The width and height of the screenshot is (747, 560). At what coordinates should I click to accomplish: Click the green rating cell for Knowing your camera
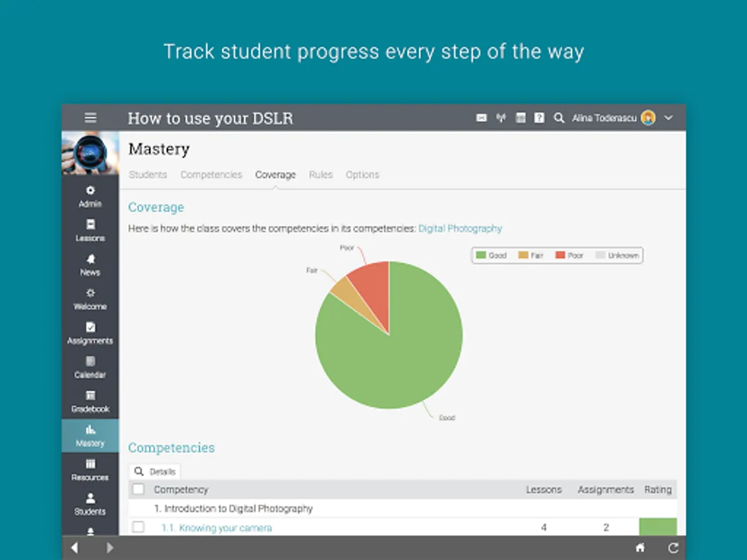point(658,526)
